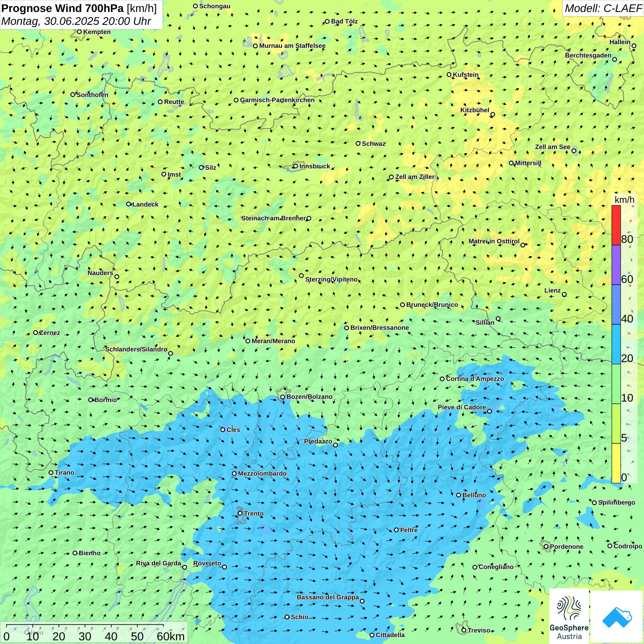This screenshot has height=644, width=644.
Task: Choose the Treviso city marker dot
Action: (464, 630)
